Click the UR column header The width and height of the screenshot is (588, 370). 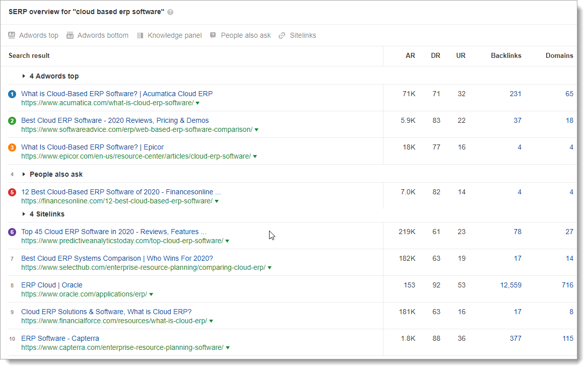[461, 55]
